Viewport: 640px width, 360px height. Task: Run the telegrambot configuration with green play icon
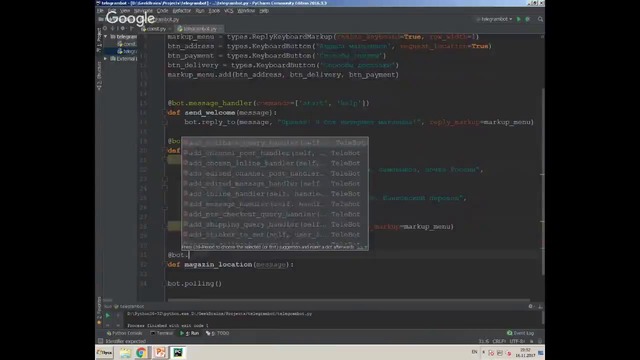pyautogui.click(x=519, y=19)
